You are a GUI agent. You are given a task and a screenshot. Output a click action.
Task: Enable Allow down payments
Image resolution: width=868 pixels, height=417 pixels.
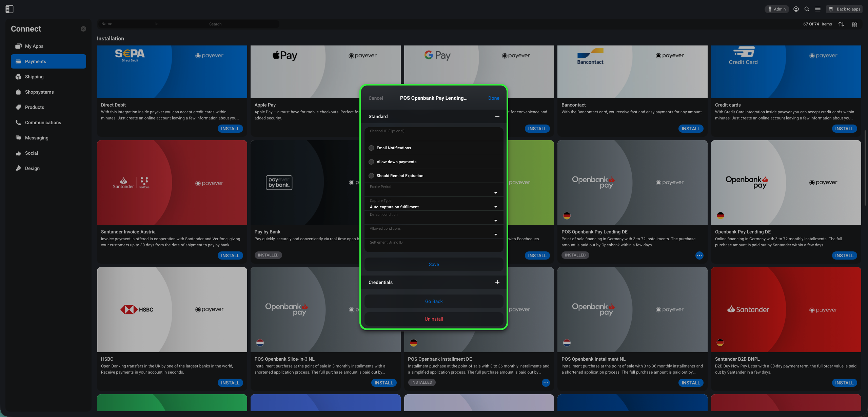371,162
